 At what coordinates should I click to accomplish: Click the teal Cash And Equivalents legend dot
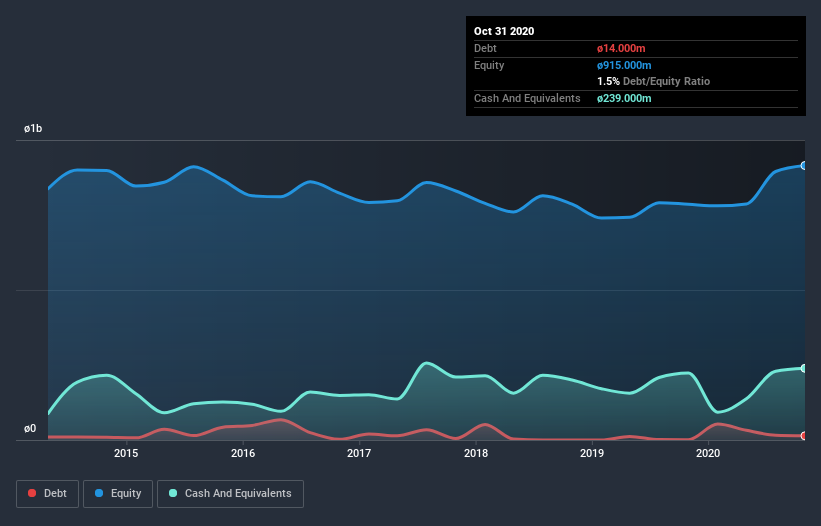click(x=173, y=493)
